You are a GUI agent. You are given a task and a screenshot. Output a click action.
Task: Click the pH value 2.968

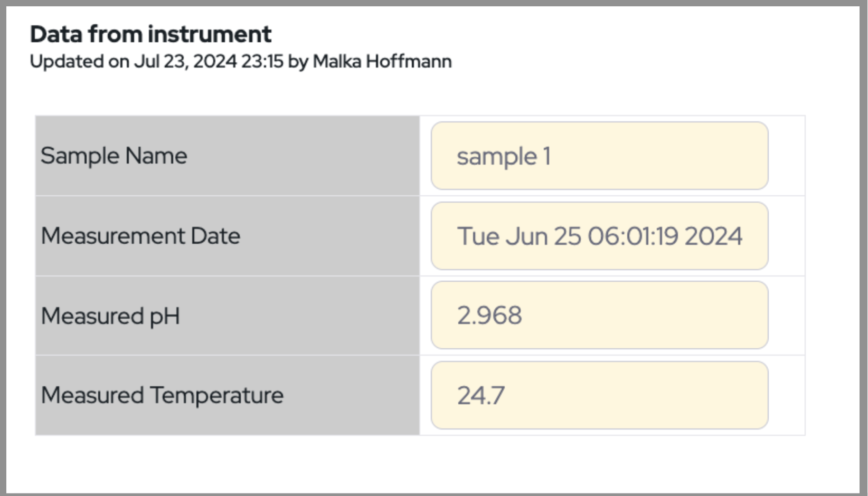pos(489,316)
